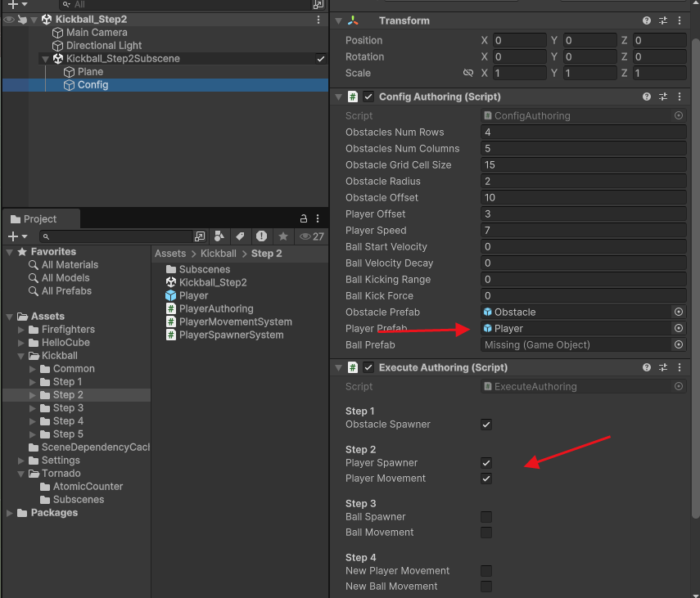The height and width of the screenshot is (598, 700).
Task: Search by label in Project panel
Action: click(240, 236)
